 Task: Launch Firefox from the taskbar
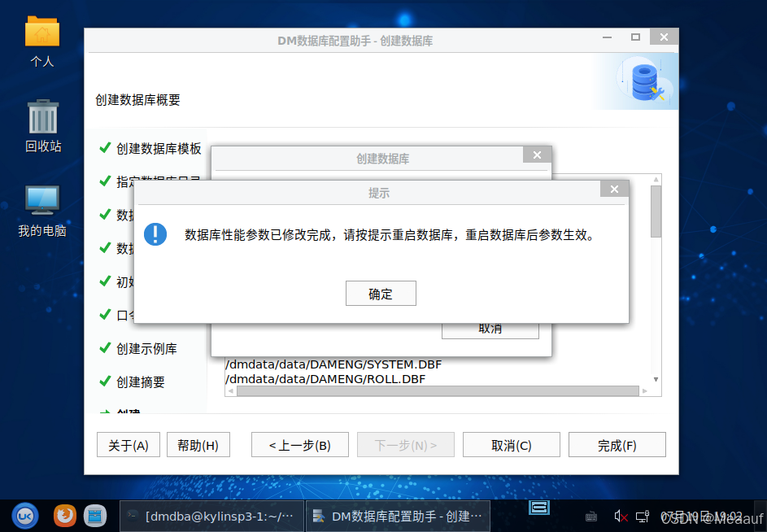pyautogui.click(x=64, y=516)
